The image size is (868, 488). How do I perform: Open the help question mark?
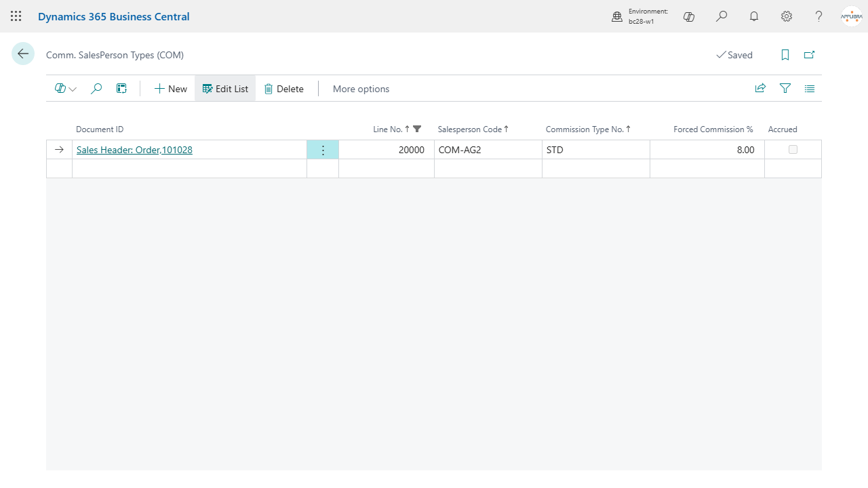[x=819, y=16]
